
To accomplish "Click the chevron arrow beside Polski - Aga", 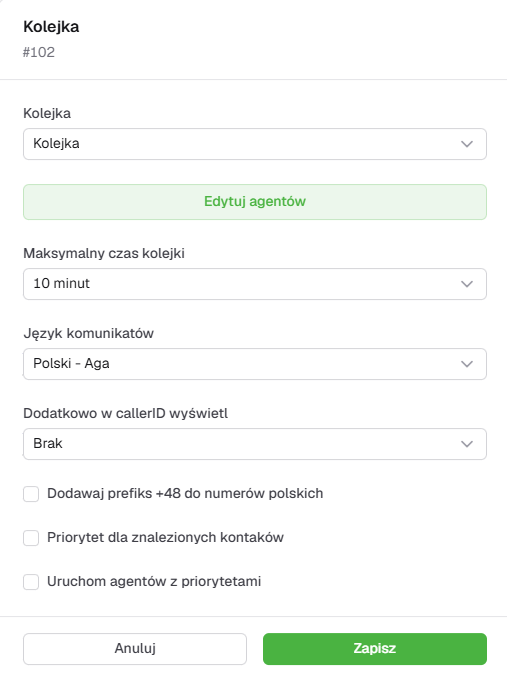I will [x=467, y=364].
